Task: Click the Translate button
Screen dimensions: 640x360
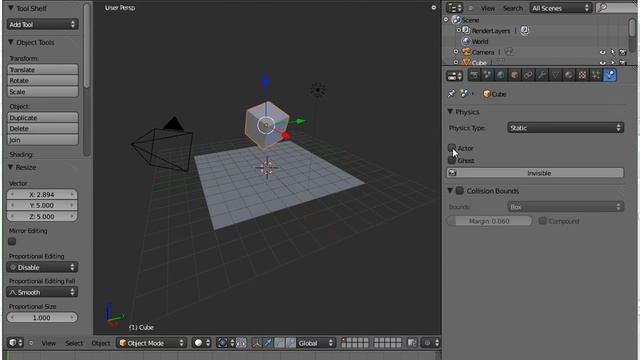Action: tap(42, 70)
